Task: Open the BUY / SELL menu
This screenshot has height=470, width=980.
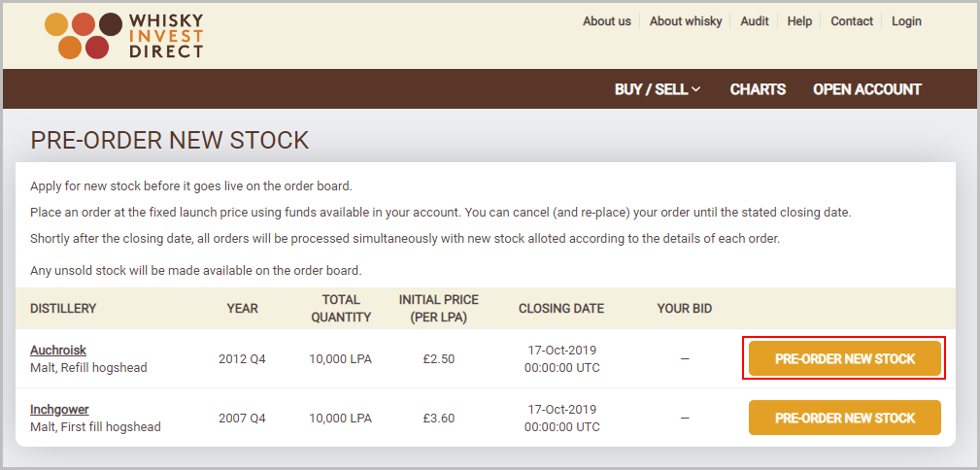Action: [x=658, y=89]
